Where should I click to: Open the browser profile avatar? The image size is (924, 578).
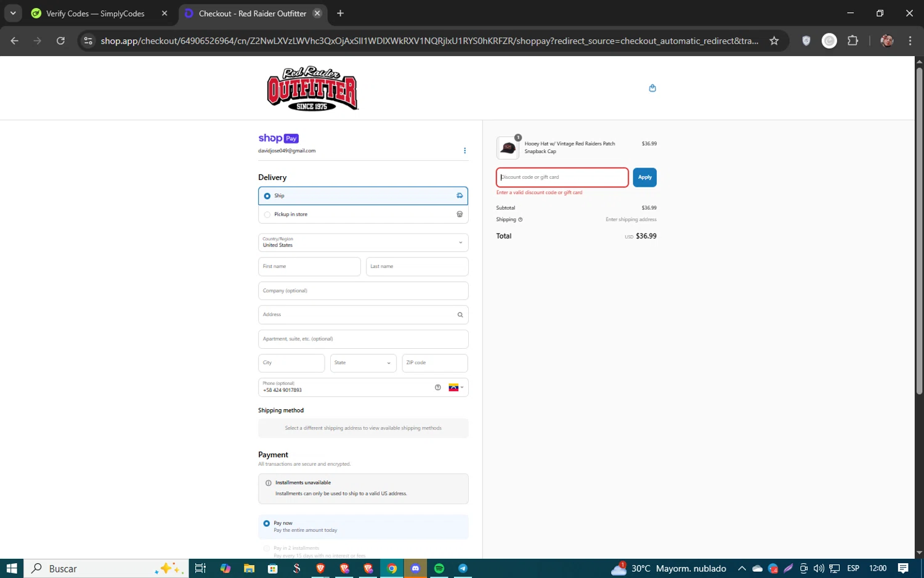pyautogui.click(x=887, y=41)
